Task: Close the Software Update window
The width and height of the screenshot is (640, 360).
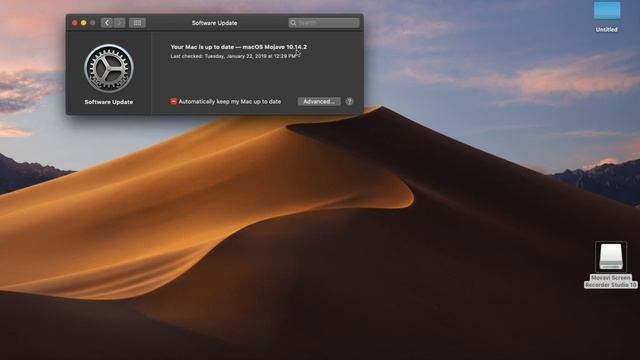Action: click(x=75, y=23)
